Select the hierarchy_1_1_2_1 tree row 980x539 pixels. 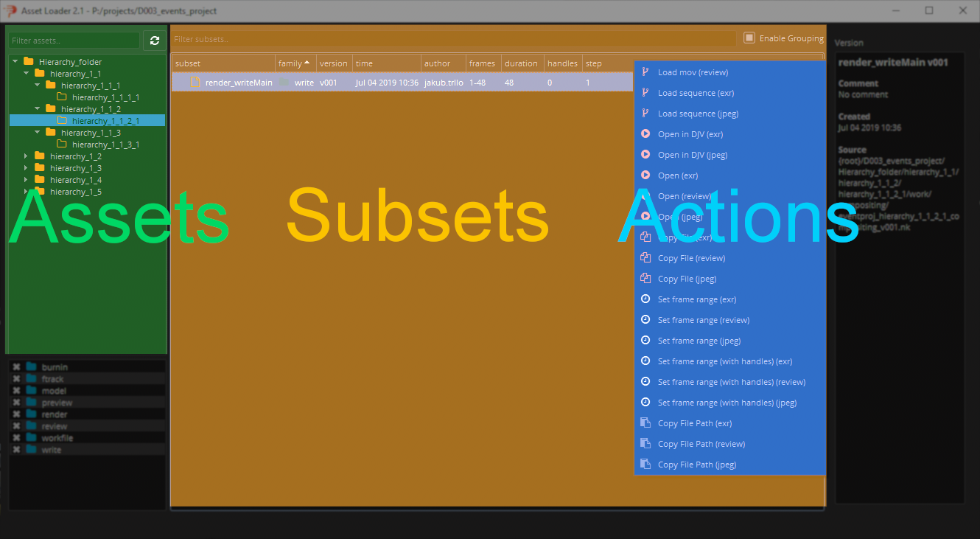pos(87,121)
